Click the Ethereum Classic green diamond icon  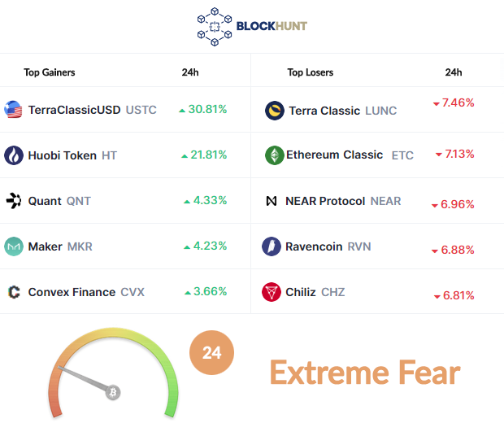coord(275,155)
